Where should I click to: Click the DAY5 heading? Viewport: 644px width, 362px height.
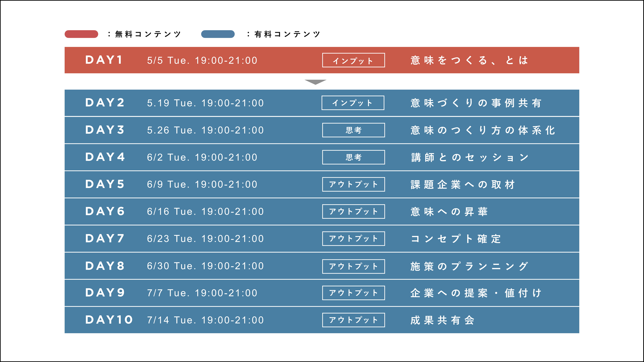[x=105, y=184]
